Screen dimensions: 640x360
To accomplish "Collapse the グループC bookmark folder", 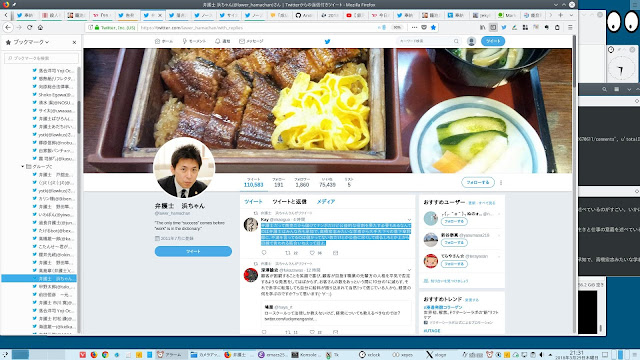I will (x=23, y=167).
